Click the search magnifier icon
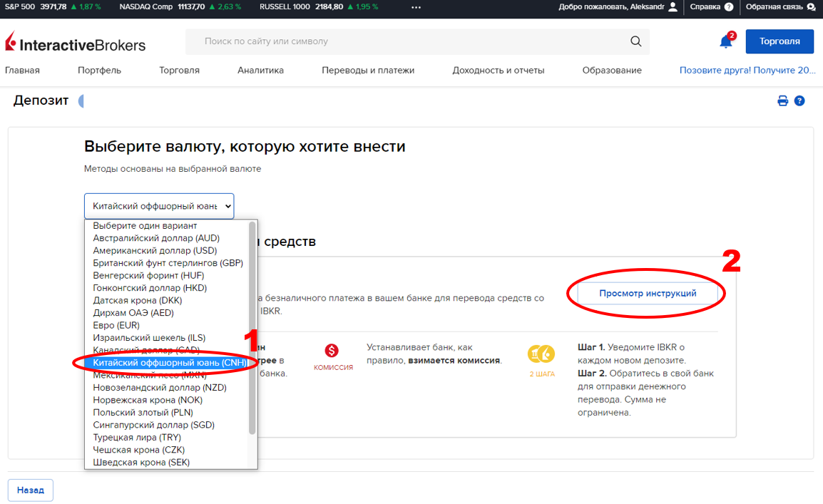This screenshot has width=823, height=504. click(635, 41)
